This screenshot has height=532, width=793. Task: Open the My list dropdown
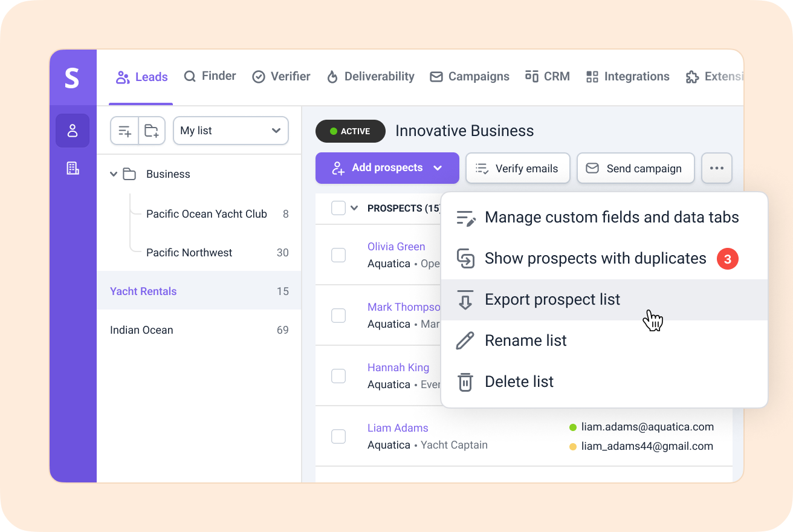[230, 130]
